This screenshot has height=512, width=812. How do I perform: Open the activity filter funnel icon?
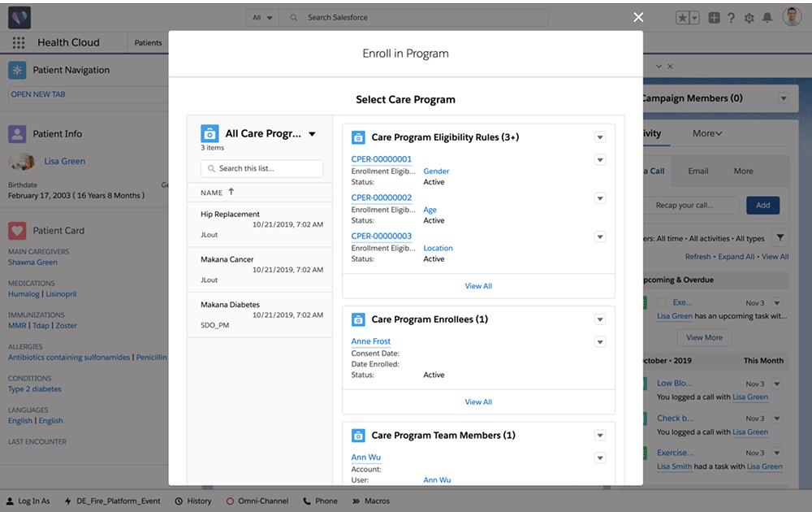pos(780,238)
